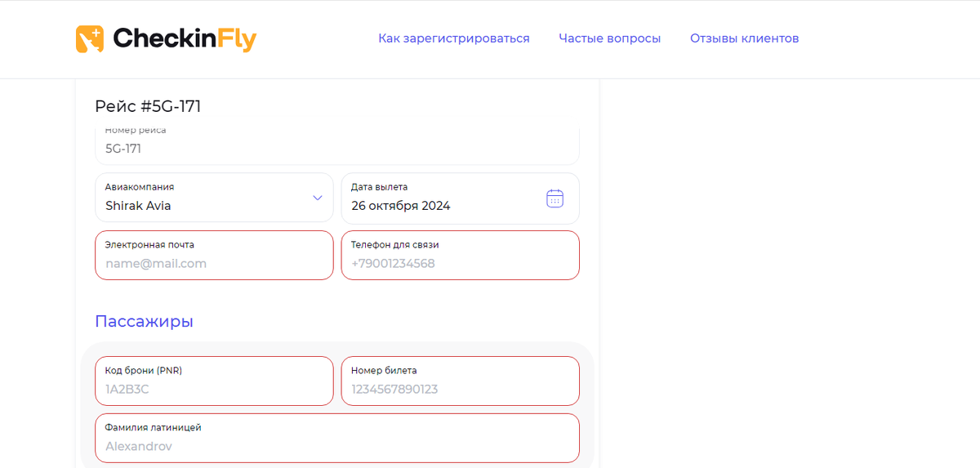Click the date value 26 октября 2024
The image size is (980, 468).
401,206
